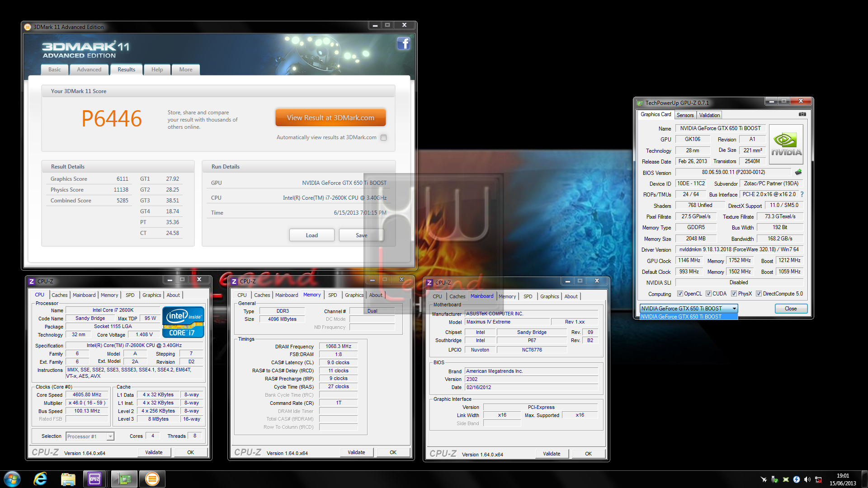Open Windows Explorer from the taskbar
This screenshot has width=868, height=488.
68,479
